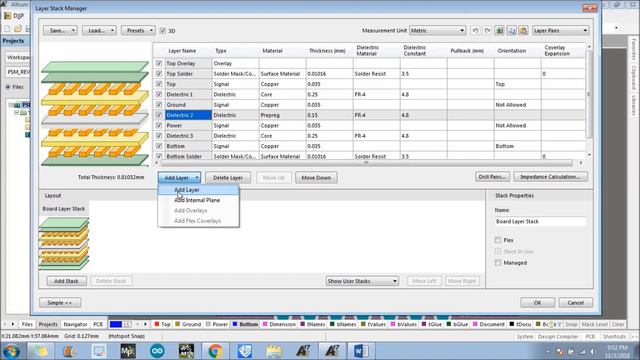Screen dimensions: 640x360
Task: Open the Layer Pairs dropdown
Action: pos(560,31)
